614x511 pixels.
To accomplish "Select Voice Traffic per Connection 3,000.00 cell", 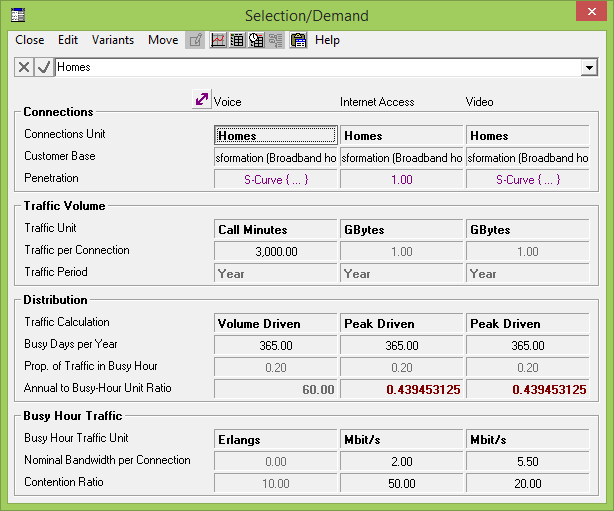I will (275, 252).
